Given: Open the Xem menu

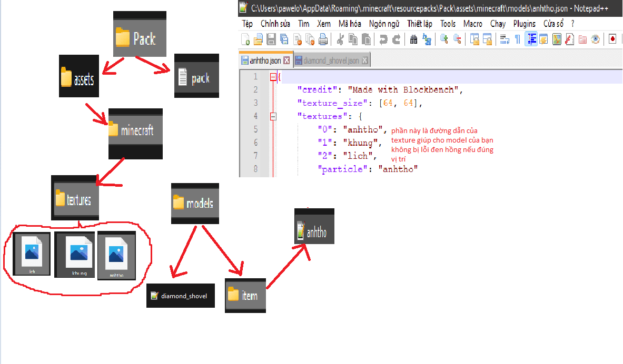Looking at the screenshot, I should (324, 24).
